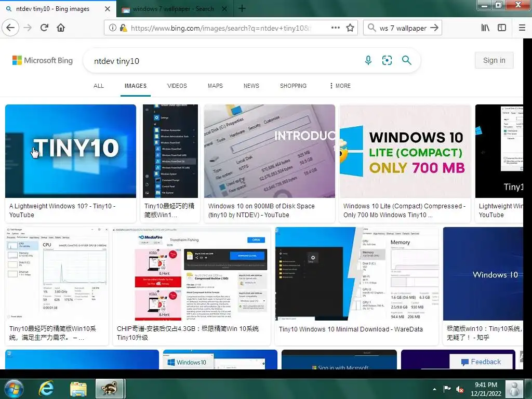Open the CHIP奇谱 4.3GB caption link
This screenshot has width=532, height=399.
click(x=188, y=333)
